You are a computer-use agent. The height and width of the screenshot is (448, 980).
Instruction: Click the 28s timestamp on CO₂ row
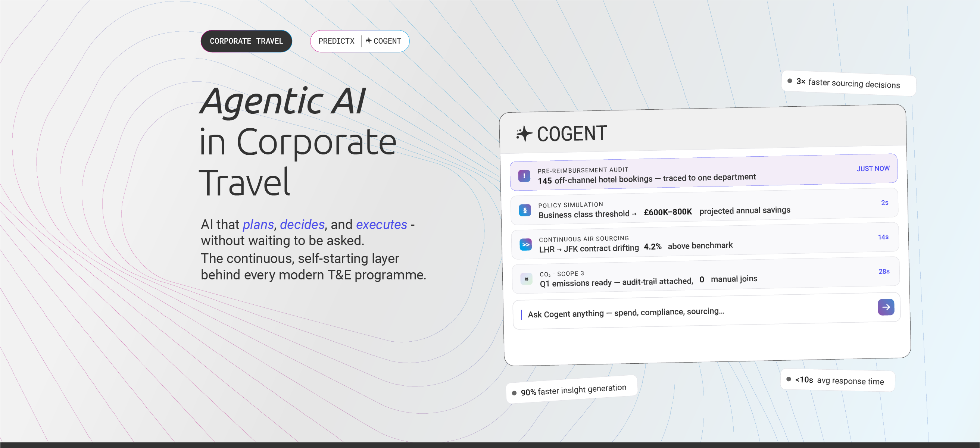click(884, 271)
